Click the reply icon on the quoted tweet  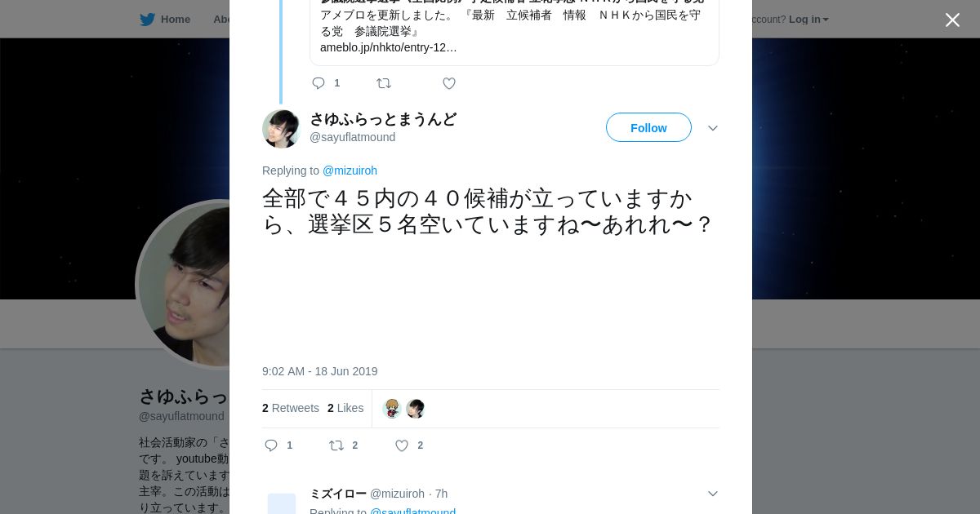tap(318, 83)
